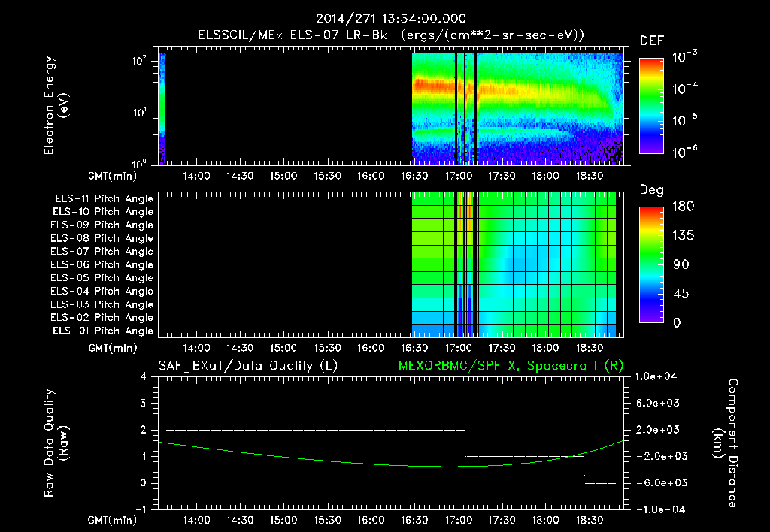Click the 2.0e+03 distance tick label
Screen dimensions: 770x532
[658, 429]
